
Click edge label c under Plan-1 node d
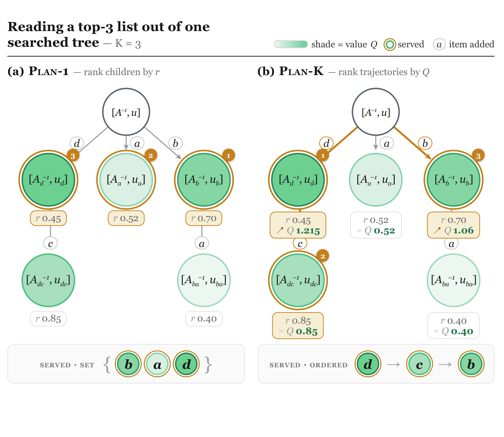pos(50,243)
